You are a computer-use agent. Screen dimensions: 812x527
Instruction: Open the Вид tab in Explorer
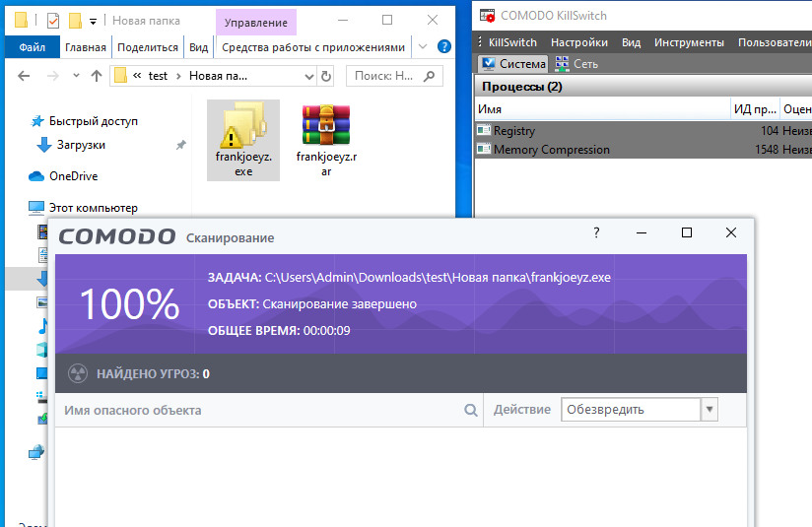tap(198, 47)
